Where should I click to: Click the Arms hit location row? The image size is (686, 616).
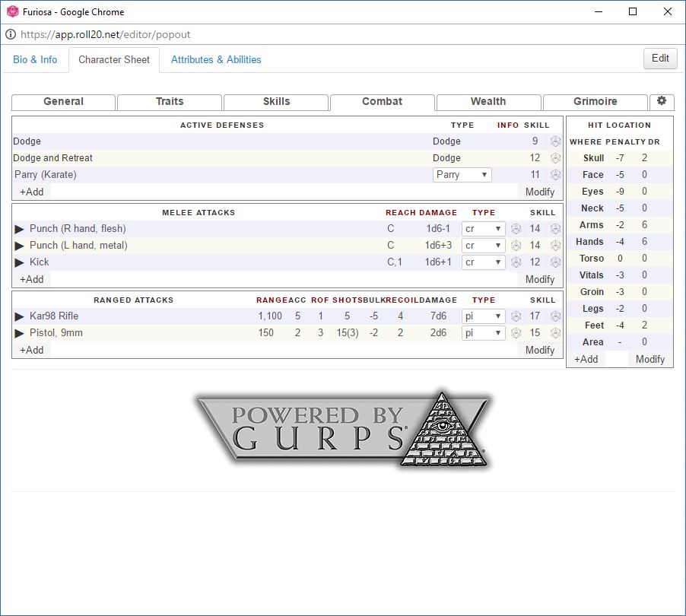click(620, 225)
